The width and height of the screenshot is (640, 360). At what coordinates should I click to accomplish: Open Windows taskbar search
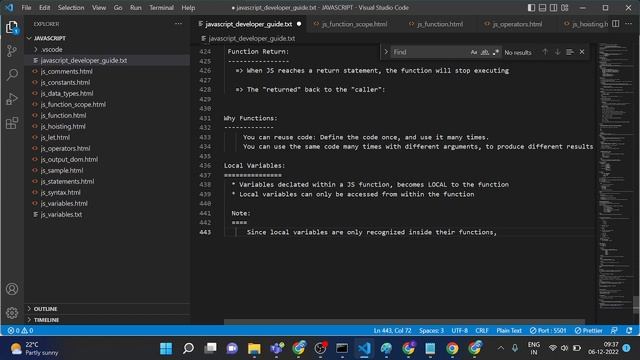(188, 348)
